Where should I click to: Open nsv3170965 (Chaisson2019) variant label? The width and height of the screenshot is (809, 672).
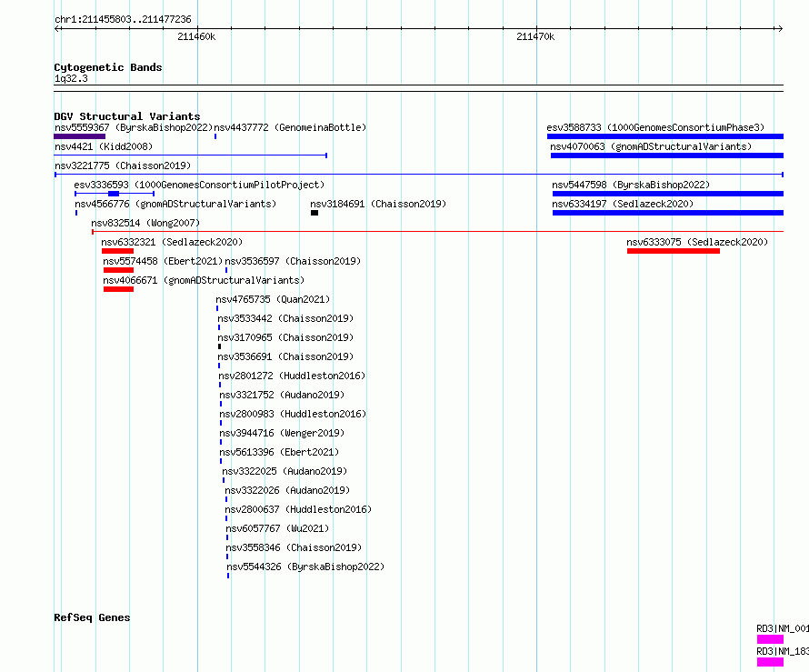pyautogui.click(x=285, y=337)
